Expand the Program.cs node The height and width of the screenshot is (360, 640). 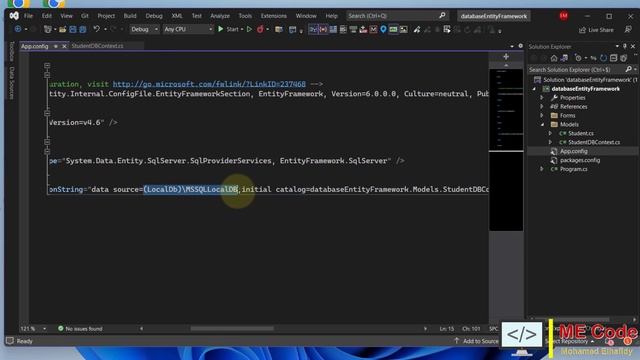click(x=542, y=169)
